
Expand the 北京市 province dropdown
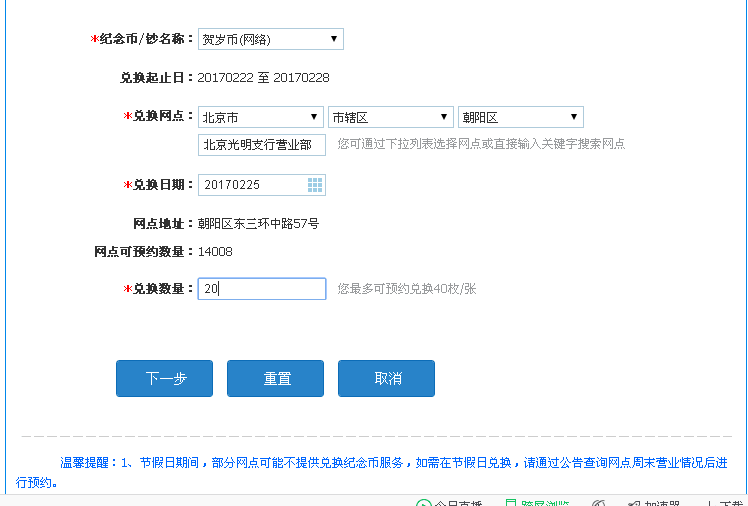coord(261,117)
